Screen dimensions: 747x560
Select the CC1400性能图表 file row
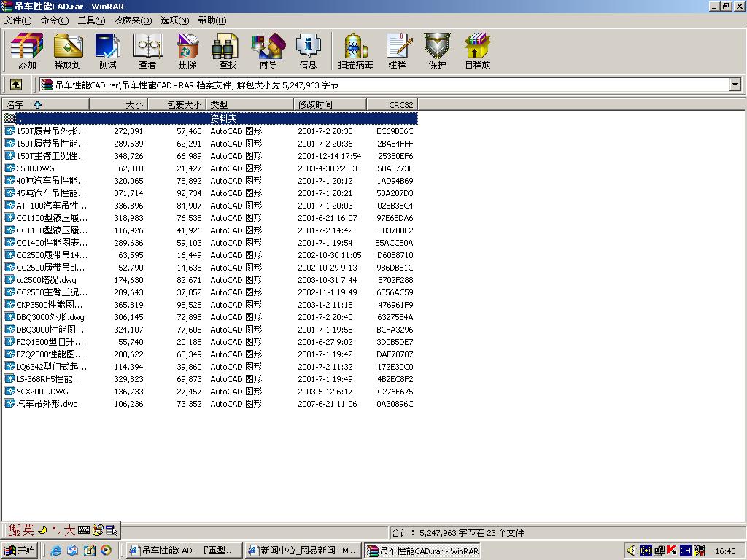(210, 243)
